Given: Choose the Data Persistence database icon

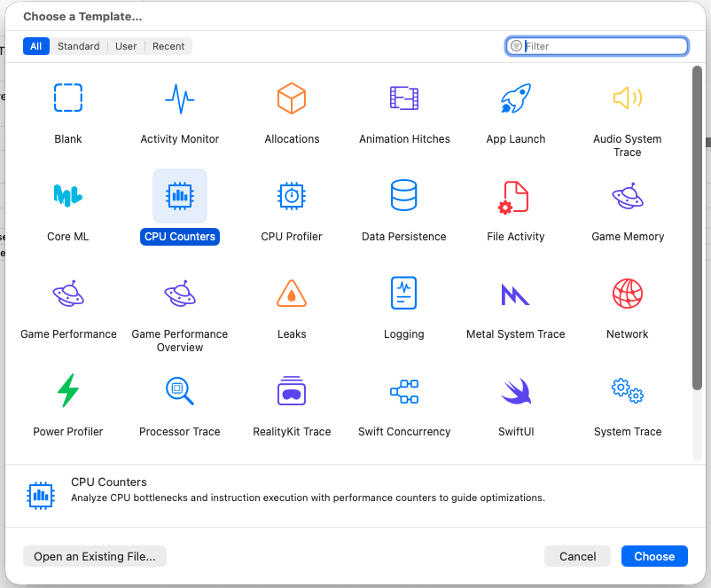Looking at the screenshot, I should point(403,195).
